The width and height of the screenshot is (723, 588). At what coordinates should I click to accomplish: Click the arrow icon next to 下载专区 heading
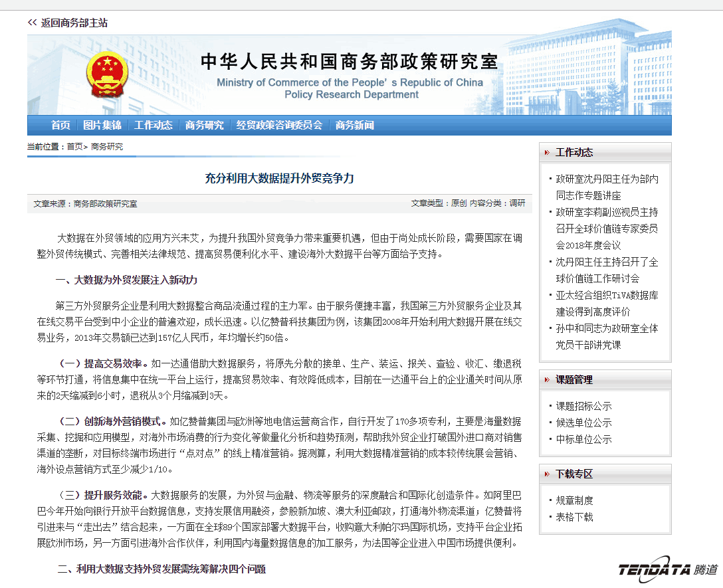tap(548, 473)
